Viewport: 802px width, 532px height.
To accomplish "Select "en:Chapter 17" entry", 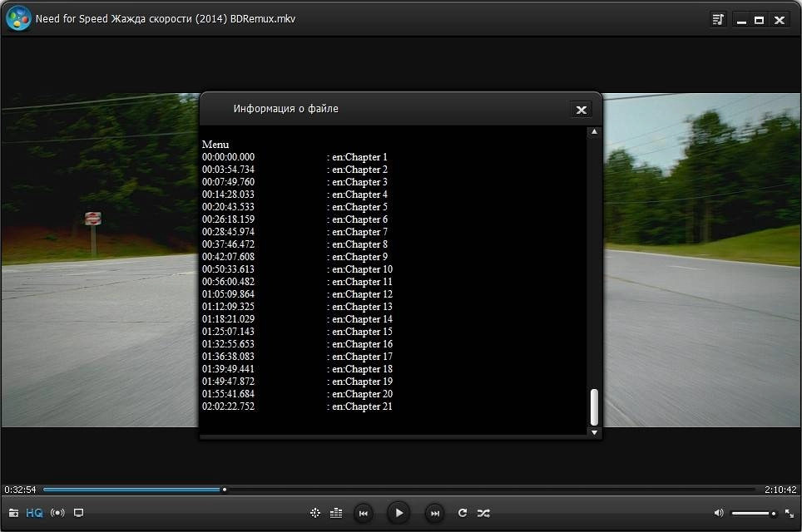I will (x=362, y=357).
